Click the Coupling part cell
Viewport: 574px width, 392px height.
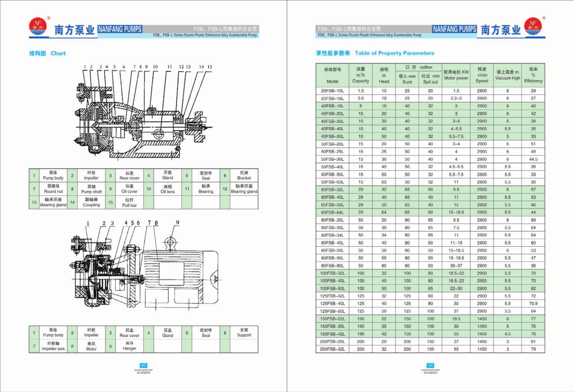coord(92,203)
